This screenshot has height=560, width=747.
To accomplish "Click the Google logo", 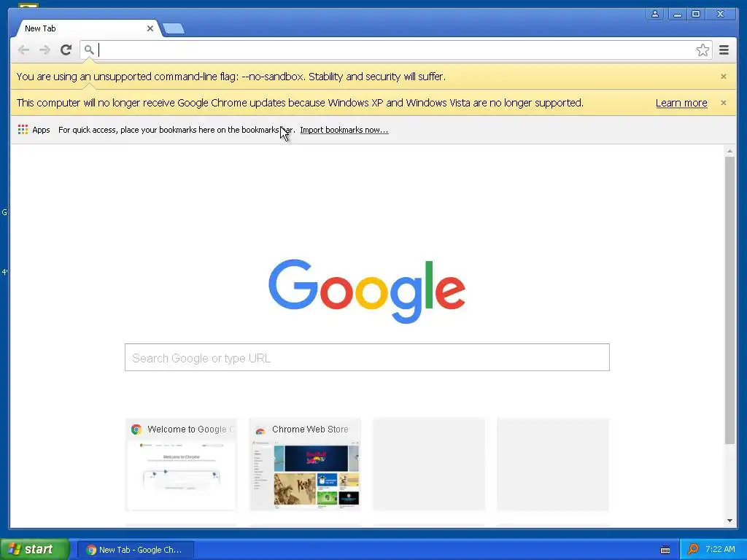I will [x=367, y=290].
